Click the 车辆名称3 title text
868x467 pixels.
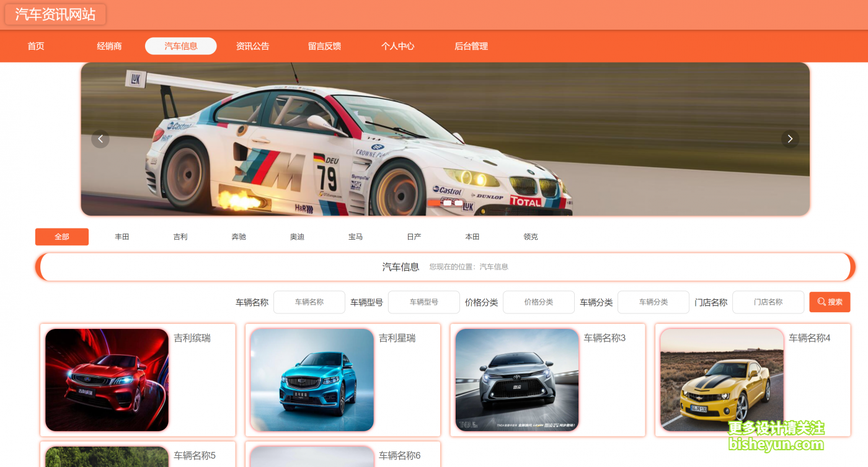pos(604,338)
